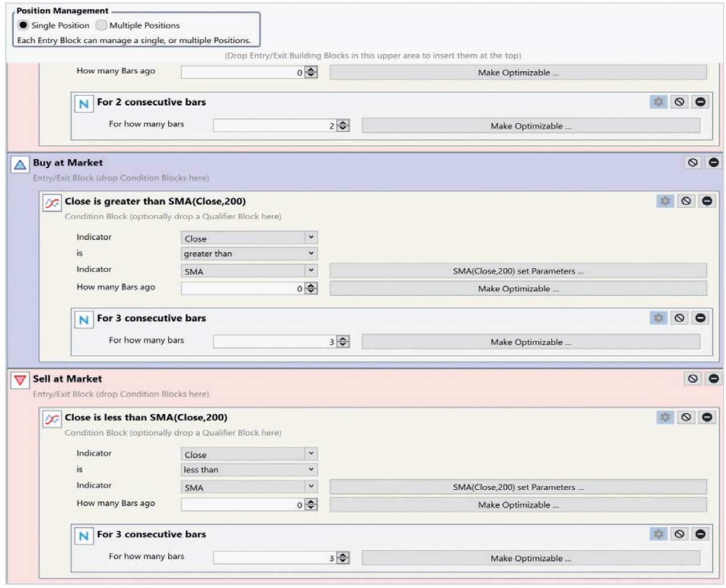The height and width of the screenshot is (588, 726).
Task: Select Single Position radio button
Action: [x=23, y=25]
